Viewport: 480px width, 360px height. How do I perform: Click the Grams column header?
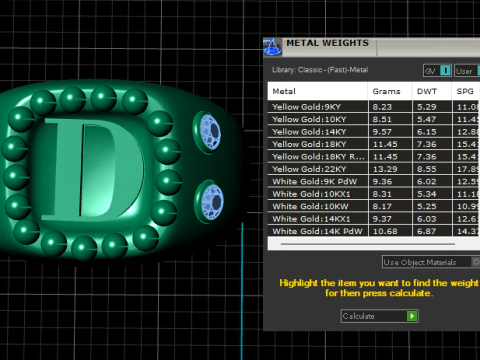point(390,91)
